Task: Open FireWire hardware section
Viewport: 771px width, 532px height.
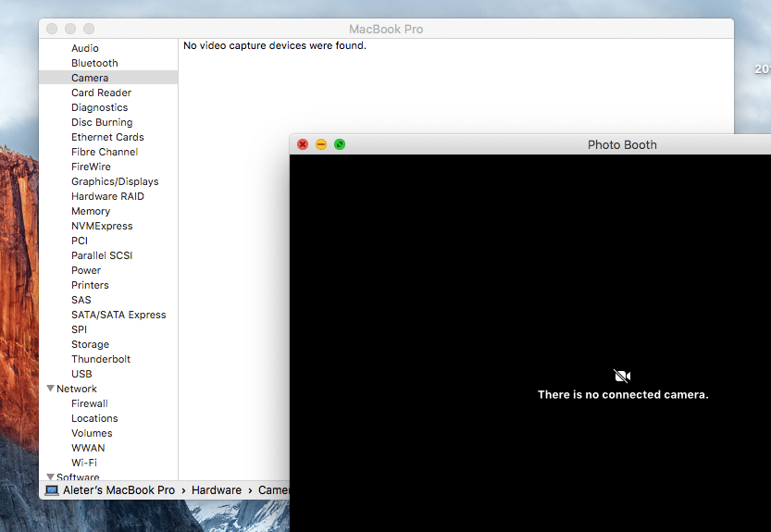Action: (x=91, y=167)
